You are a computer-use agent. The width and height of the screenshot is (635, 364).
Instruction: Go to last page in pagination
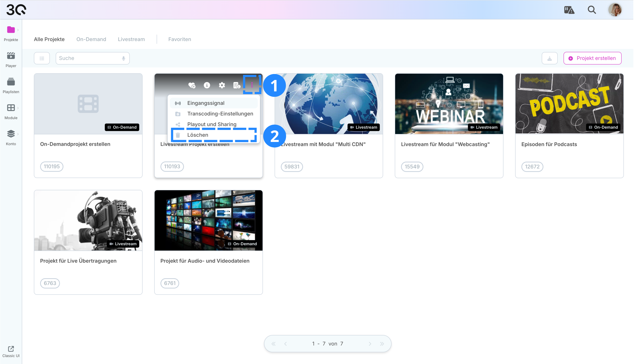tap(382, 344)
